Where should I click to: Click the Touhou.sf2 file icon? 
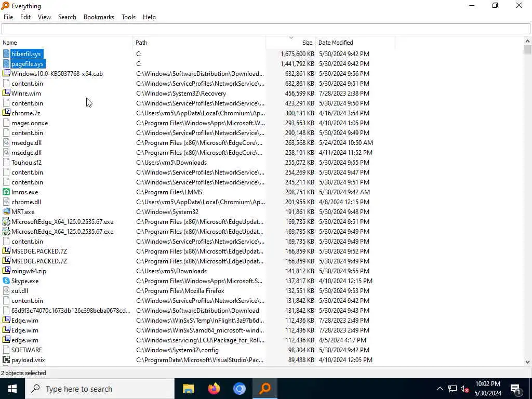click(6, 162)
